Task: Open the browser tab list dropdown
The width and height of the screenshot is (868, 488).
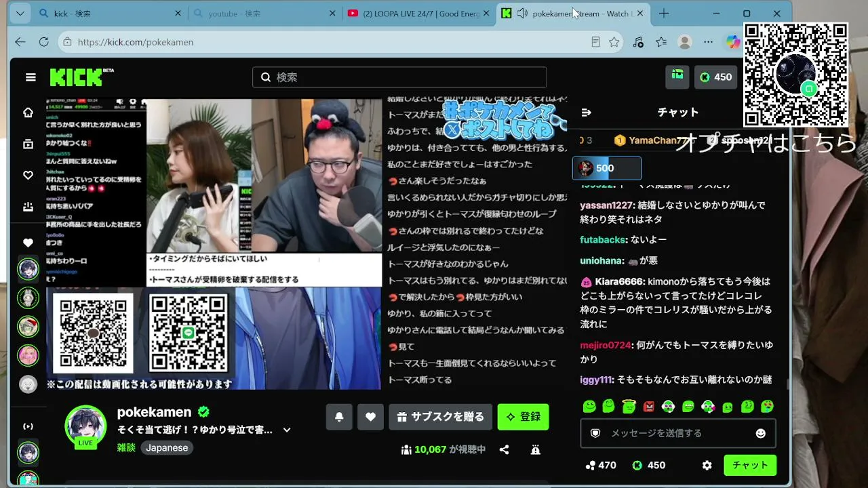Action: [20, 14]
